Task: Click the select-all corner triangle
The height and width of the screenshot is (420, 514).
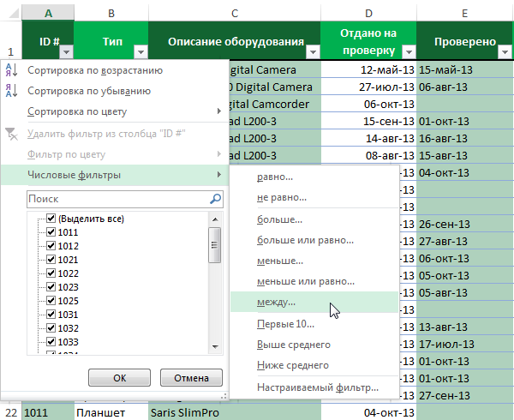Action: coord(14,13)
